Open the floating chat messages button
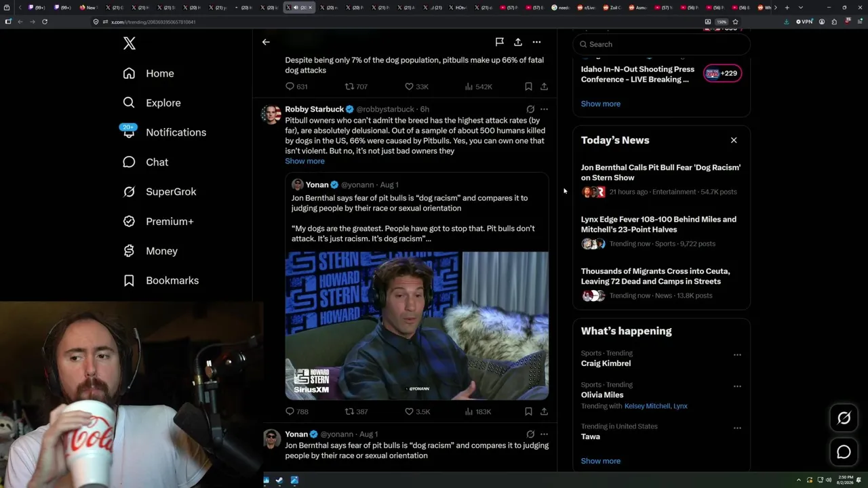This screenshot has width=868, height=488. tap(844, 452)
